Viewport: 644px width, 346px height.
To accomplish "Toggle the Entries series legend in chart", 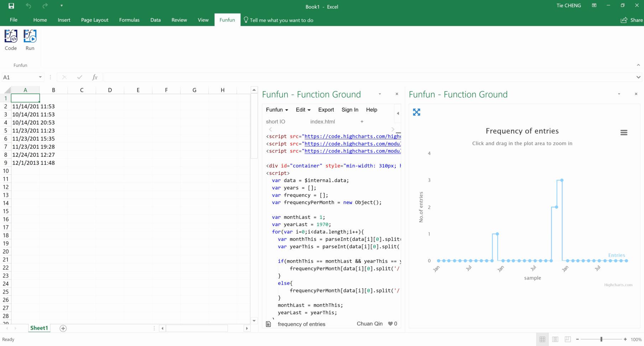I will [617, 255].
